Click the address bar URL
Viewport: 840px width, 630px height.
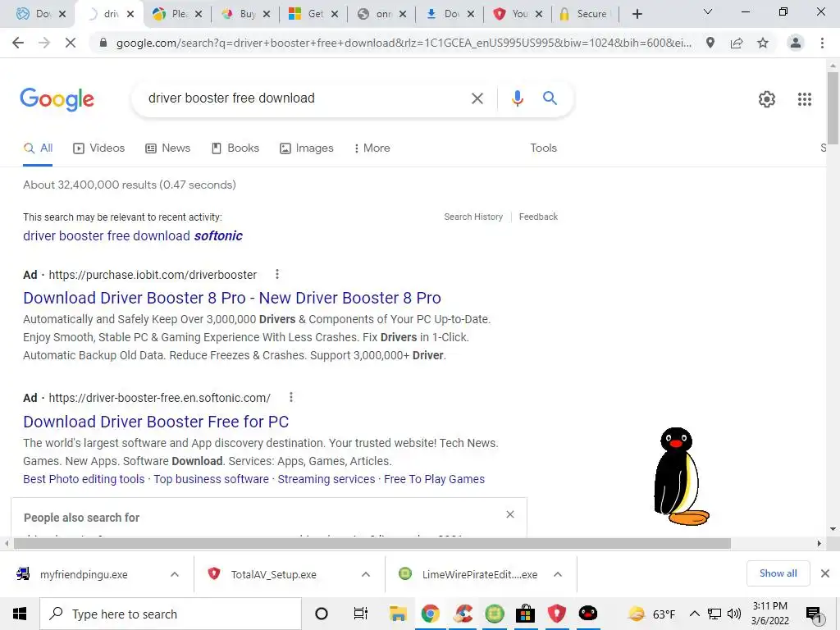[404, 43]
